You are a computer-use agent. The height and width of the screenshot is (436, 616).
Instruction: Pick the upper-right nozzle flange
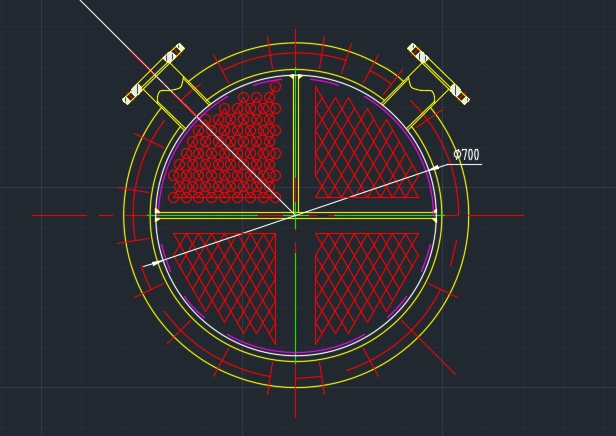[x=438, y=74]
